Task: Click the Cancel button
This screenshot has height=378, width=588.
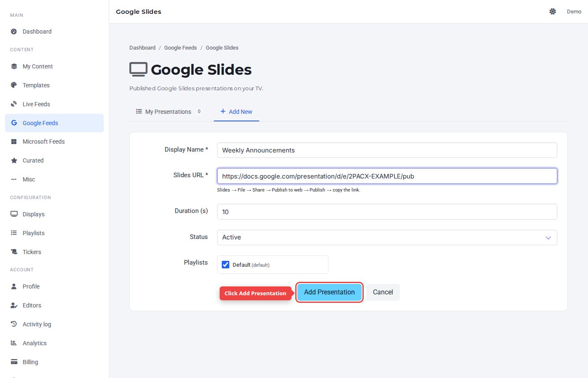Action: tap(383, 292)
